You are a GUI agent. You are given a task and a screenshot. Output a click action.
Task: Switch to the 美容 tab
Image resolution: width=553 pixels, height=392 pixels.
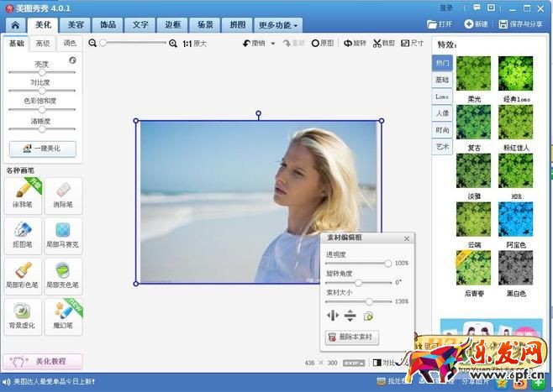(x=76, y=25)
